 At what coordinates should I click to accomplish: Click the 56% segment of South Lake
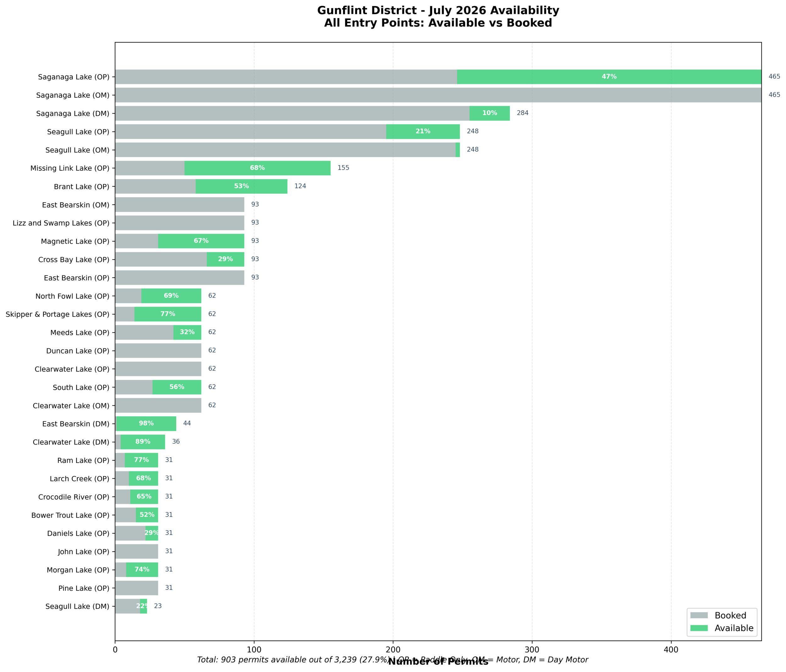tap(177, 387)
